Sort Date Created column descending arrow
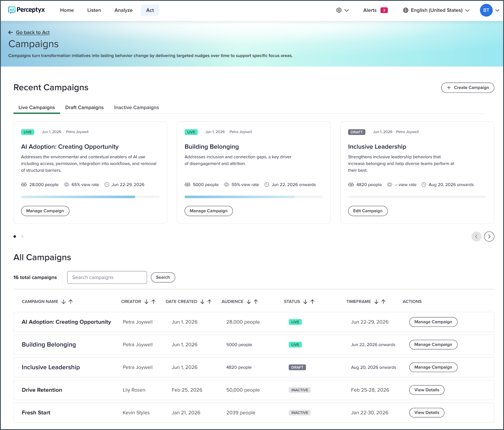The image size is (504, 430). (x=202, y=302)
